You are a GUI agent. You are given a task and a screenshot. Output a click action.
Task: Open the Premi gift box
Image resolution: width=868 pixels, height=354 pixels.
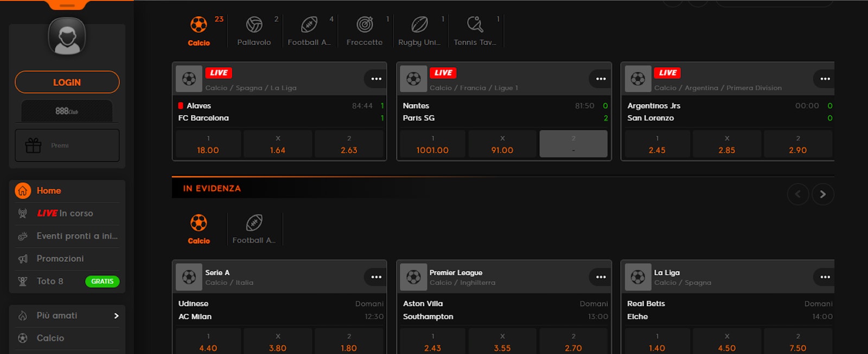click(34, 146)
